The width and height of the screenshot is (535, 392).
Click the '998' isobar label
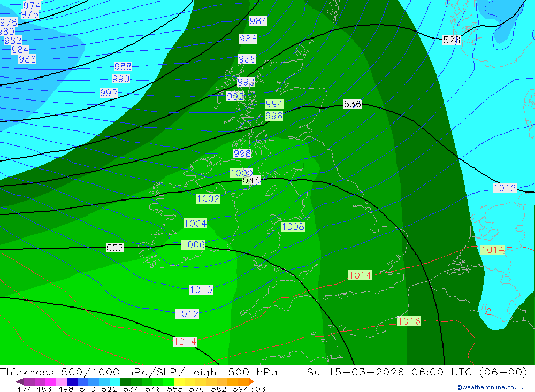point(242,153)
